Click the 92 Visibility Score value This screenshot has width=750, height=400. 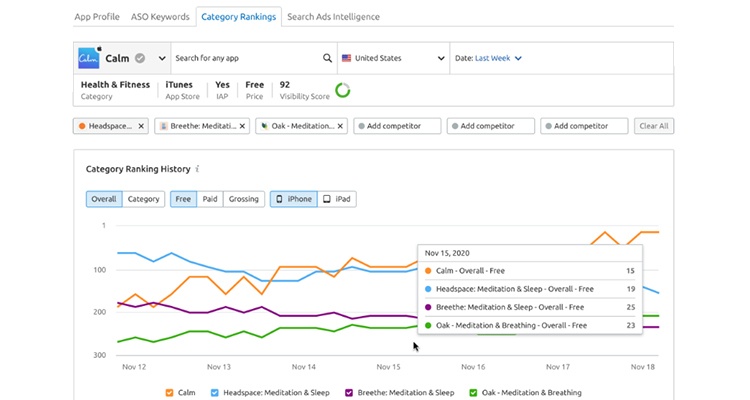[285, 85]
